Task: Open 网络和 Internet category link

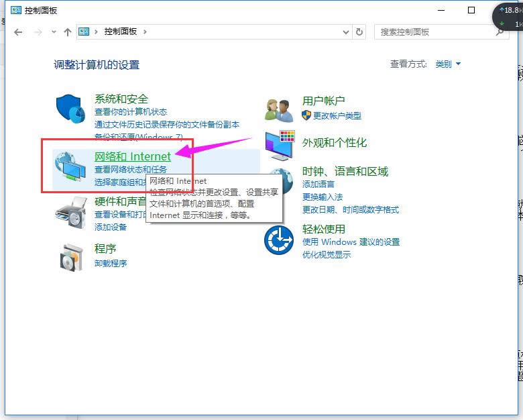Action: [133, 157]
